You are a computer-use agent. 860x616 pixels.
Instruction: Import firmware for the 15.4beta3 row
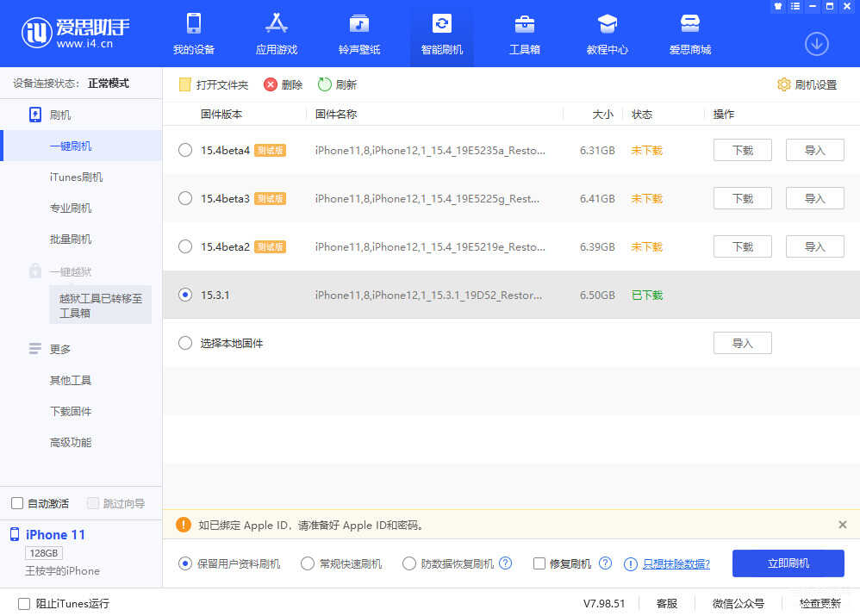click(815, 198)
